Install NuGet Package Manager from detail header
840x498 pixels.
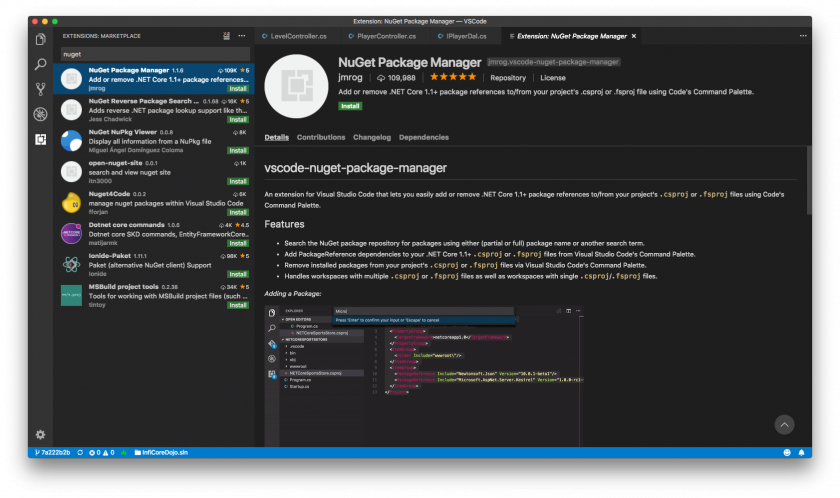[350, 106]
